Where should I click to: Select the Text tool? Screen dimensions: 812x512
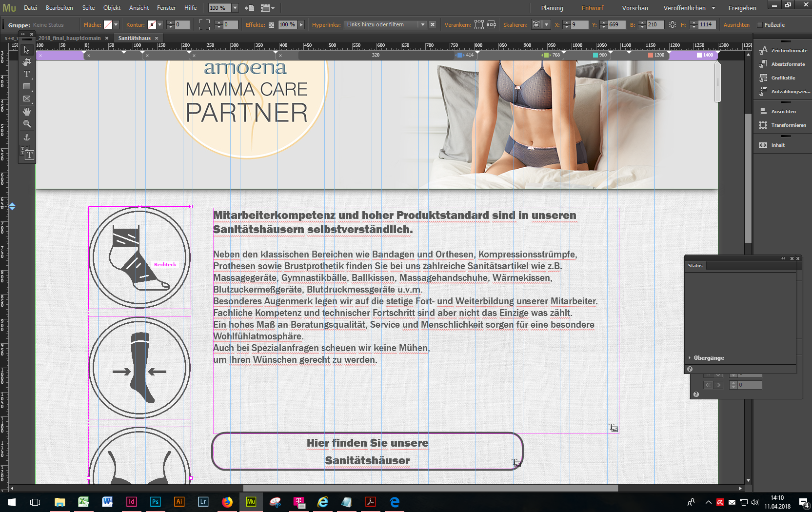click(27, 74)
